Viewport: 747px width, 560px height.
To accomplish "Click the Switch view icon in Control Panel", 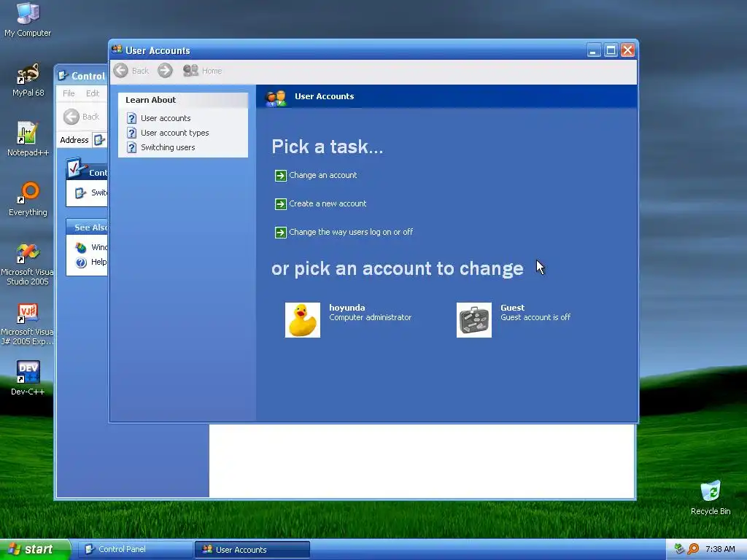I will click(80, 192).
